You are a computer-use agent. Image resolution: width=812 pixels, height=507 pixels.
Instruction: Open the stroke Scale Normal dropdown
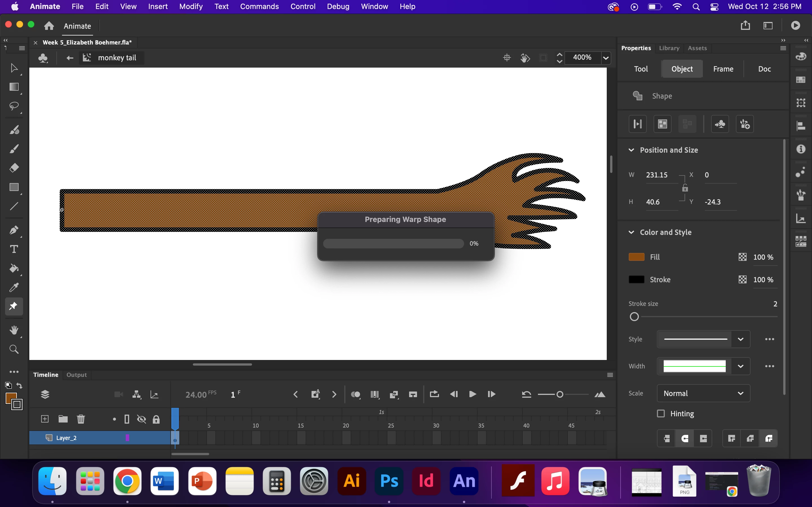pos(703,393)
